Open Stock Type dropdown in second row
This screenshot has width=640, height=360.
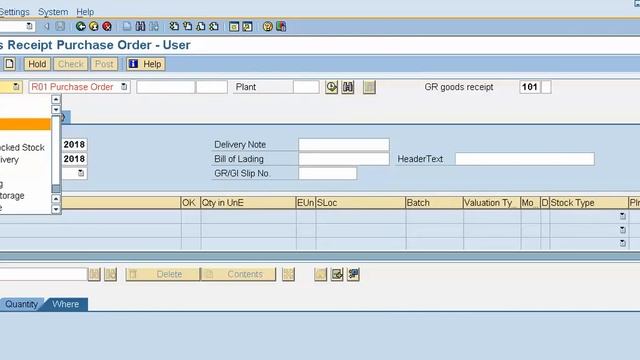(x=622, y=230)
